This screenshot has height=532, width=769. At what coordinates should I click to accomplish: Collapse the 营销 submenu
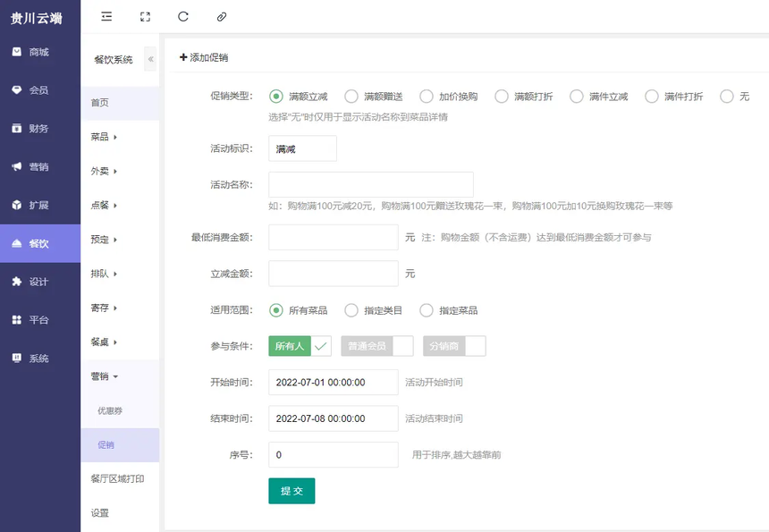(x=120, y=376)
